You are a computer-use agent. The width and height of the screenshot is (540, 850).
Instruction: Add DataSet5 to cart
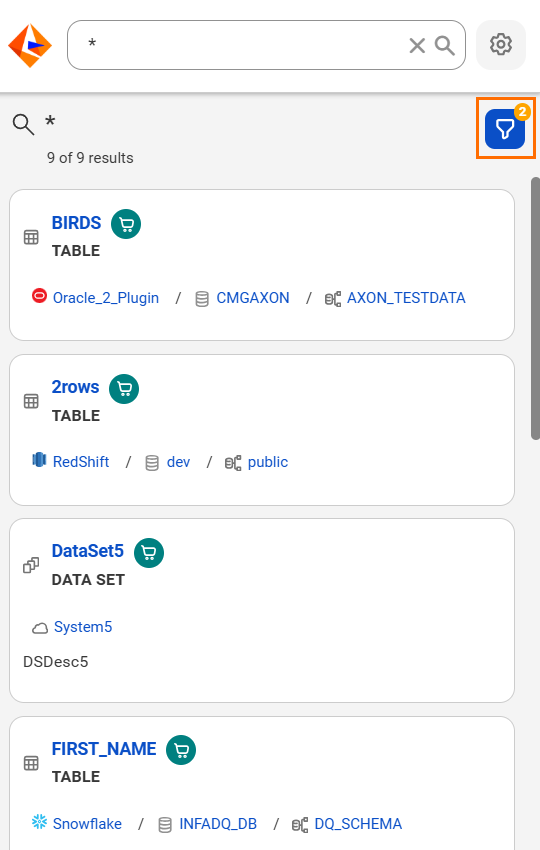coord(149,553)
